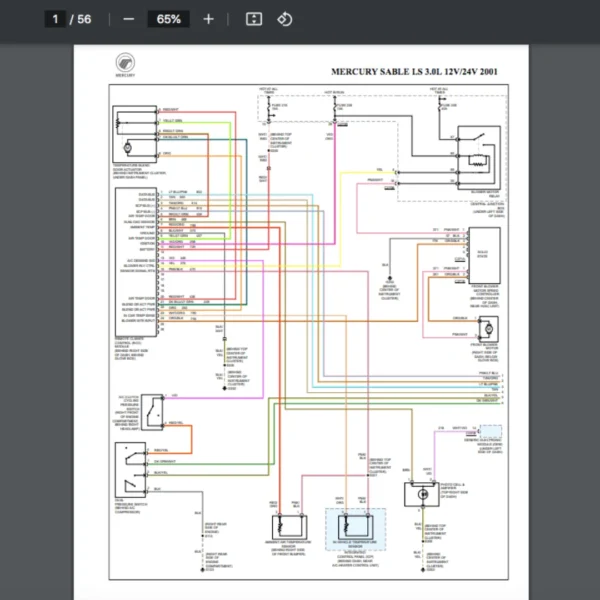Zoom out using the minus button
Screen dimensions: 600x600
[128, 19]
